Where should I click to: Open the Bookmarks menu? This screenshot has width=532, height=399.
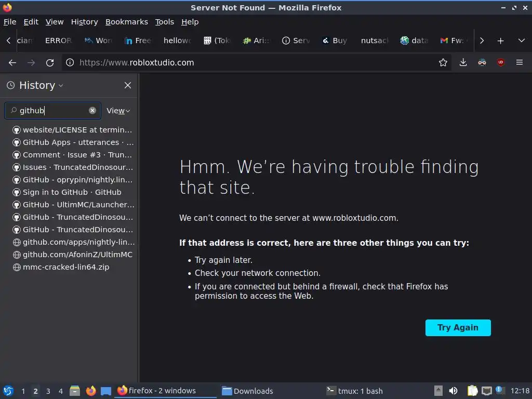(x=127, y=22)
